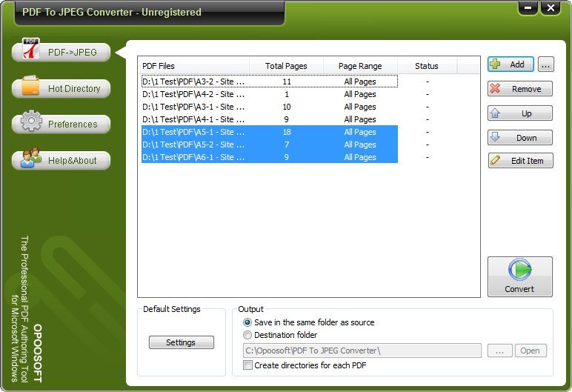
Task: Move selected item Up
Action: (x=520, y=113)
